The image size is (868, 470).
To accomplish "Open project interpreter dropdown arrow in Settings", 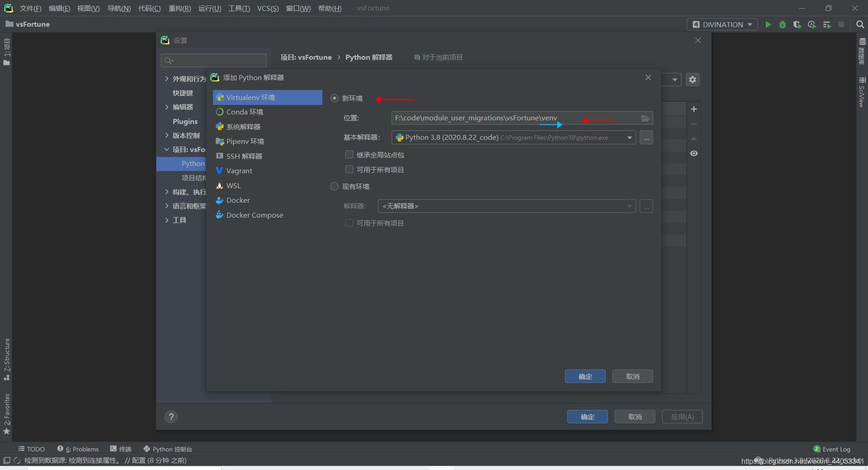I will coord(675,80).
